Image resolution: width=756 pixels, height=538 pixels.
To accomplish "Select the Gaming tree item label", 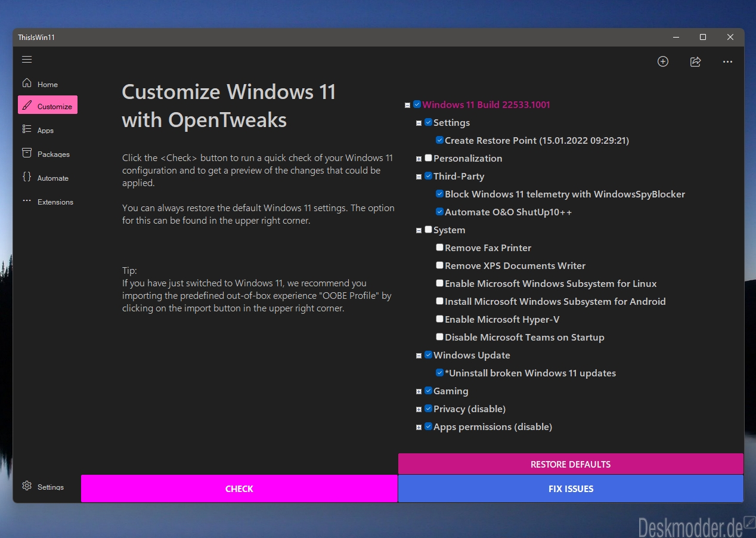I will (451, 391).
